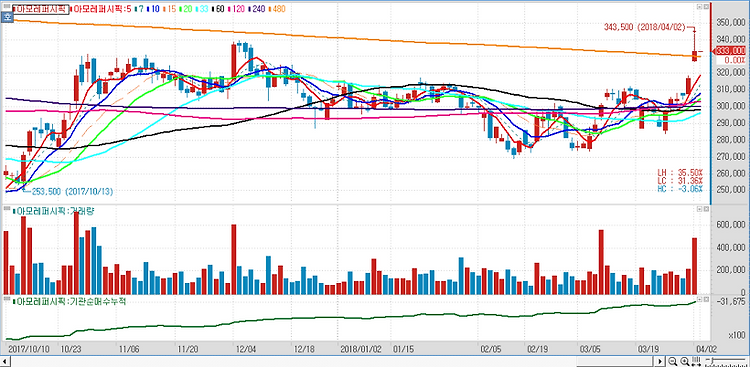
Task: Click the price panel small menu icon
Action: tap(7, 6)
